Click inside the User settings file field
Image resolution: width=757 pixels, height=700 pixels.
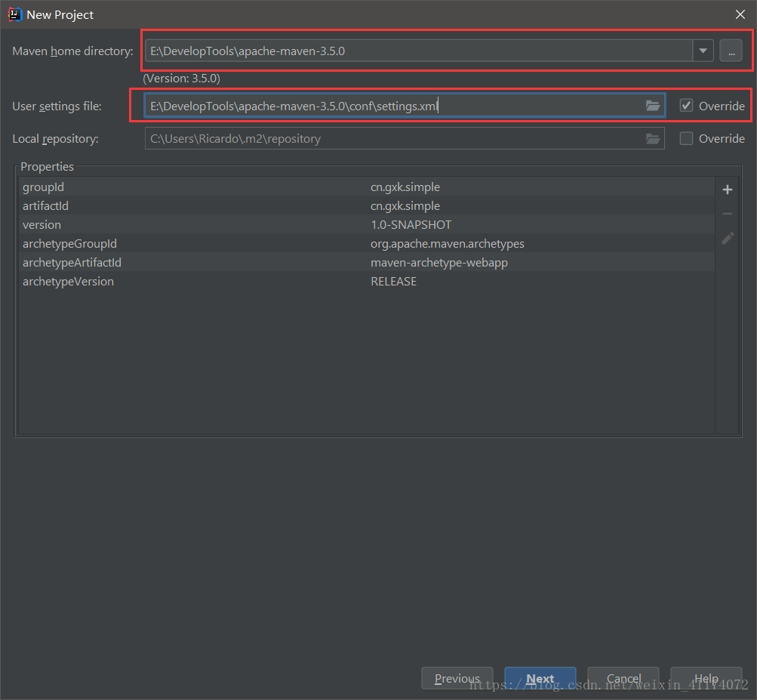[405, 106]
